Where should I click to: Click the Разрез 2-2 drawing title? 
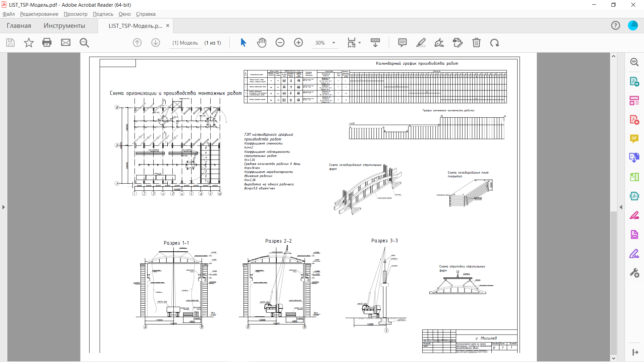[278, 241]
